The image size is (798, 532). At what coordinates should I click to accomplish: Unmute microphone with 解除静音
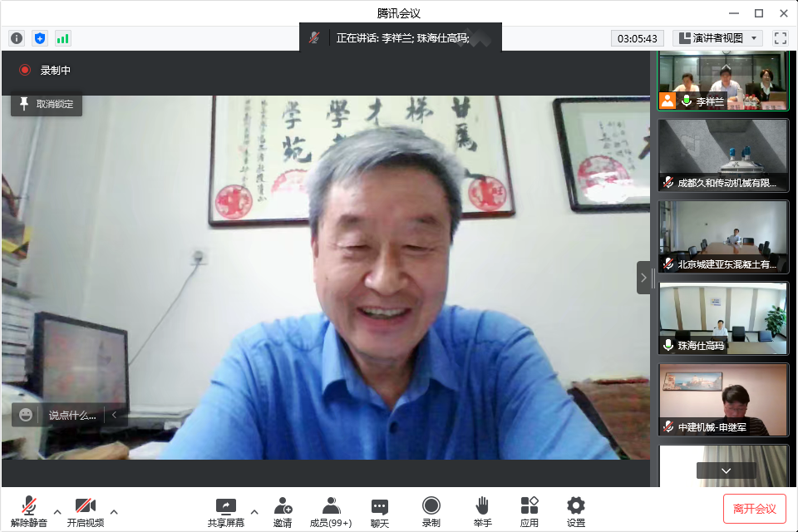tap(29, 511)
